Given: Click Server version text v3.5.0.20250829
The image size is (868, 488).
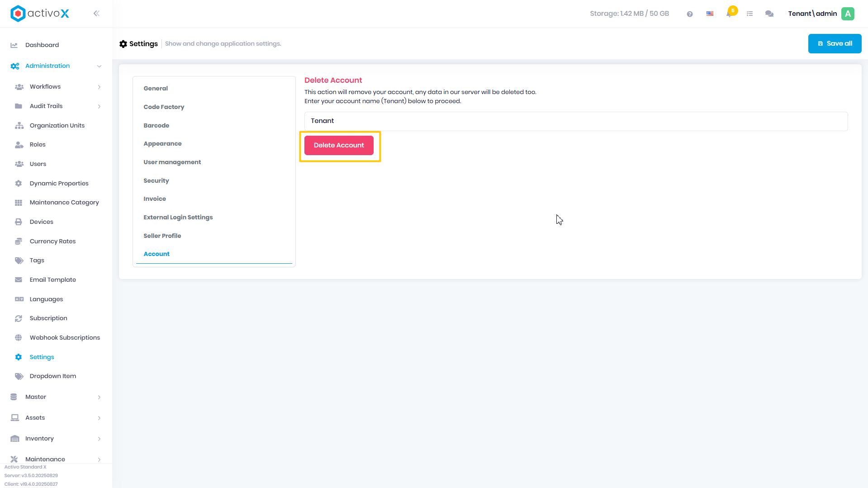Looking at the screenshot, I should tap(31, 476).
